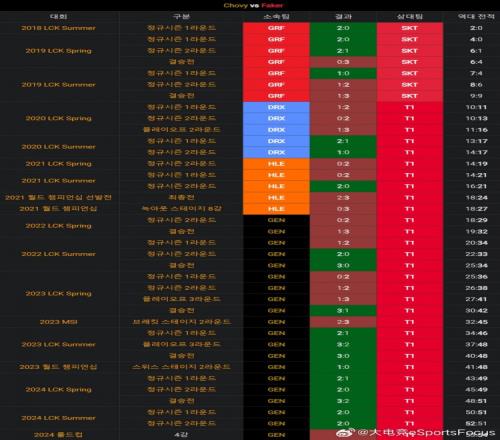The width and height of the screenshot is (500, 440).
Task: Click the all-time record value '10:13'
Action: pos(476,118)
